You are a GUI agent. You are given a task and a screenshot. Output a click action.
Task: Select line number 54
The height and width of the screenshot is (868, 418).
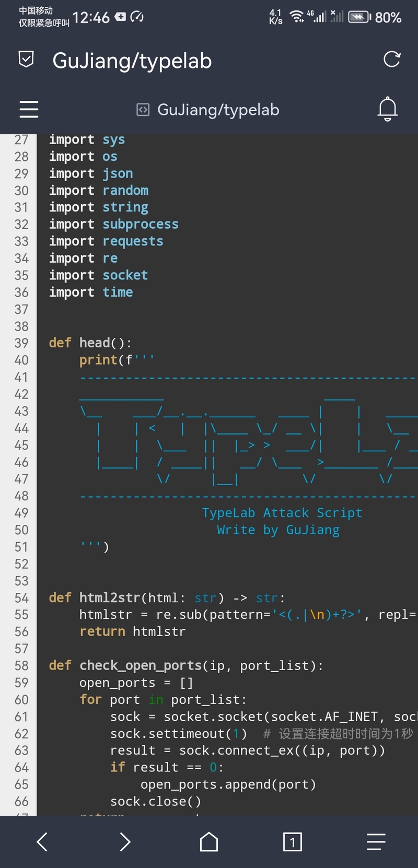coord(21,598)
